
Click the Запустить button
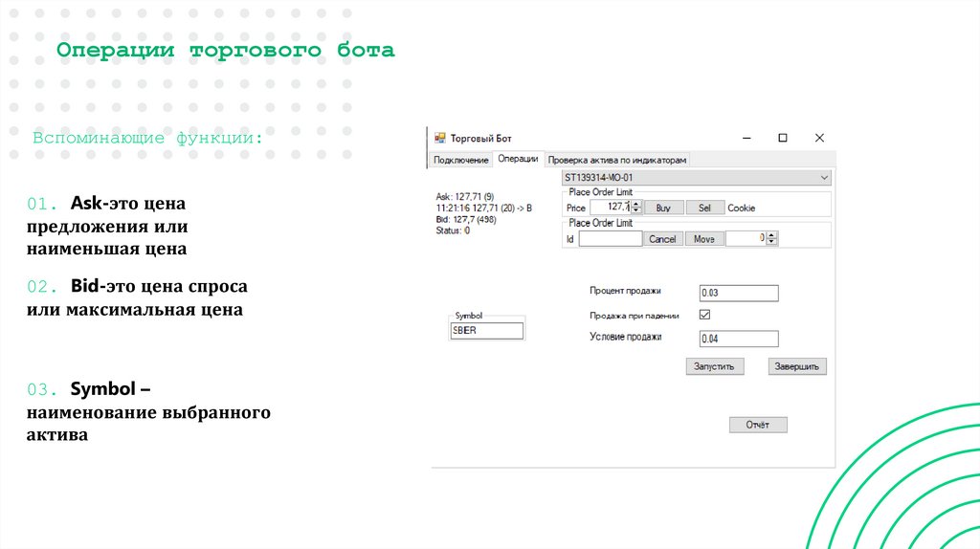714,366
